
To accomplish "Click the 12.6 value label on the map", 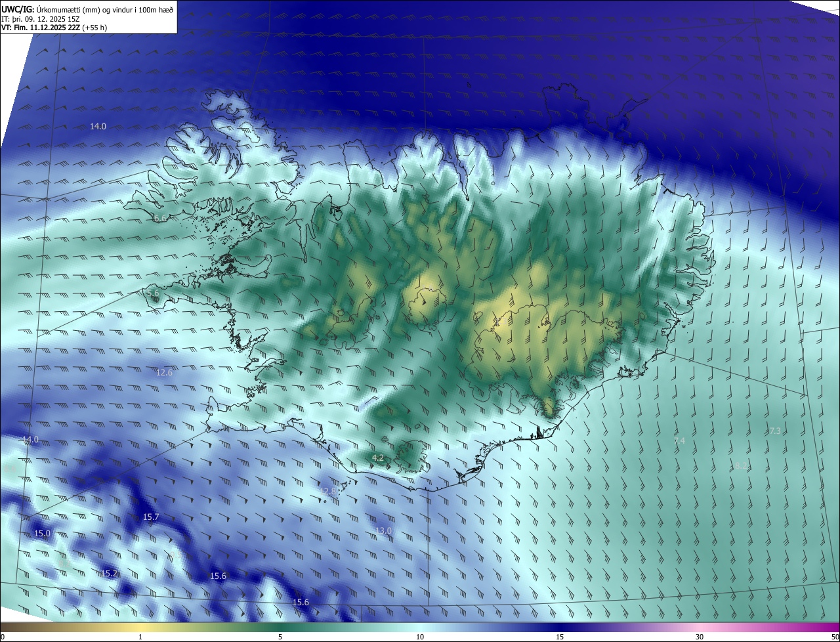I will point(164,372).
